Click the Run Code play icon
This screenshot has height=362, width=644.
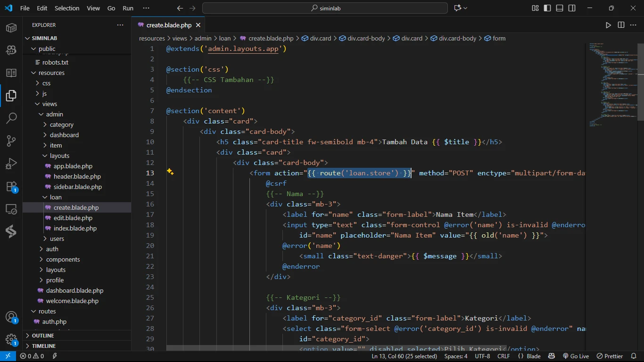pyautogui.click(x=608, y=25)
